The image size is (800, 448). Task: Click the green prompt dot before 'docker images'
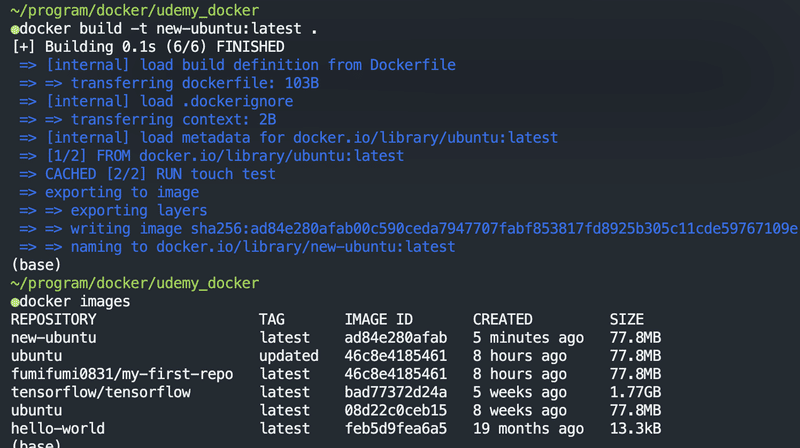(x=15, y=303)
